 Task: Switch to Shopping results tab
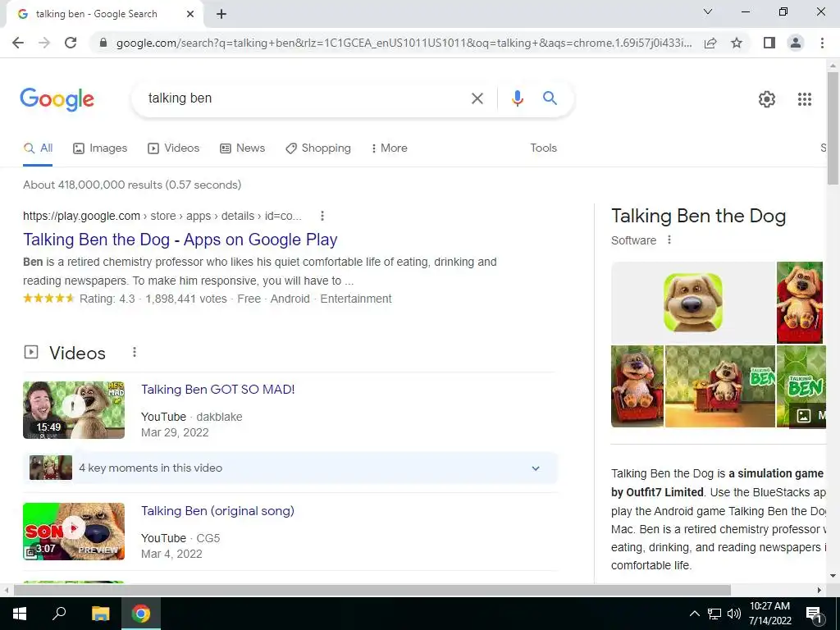pyautogui.click(x=318, y=148)
